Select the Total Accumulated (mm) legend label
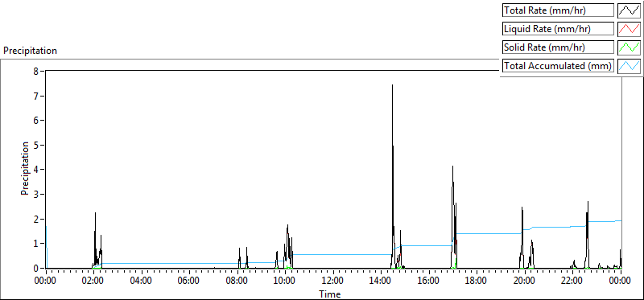This screenshot has width=644, height=300. click(559, 66)
